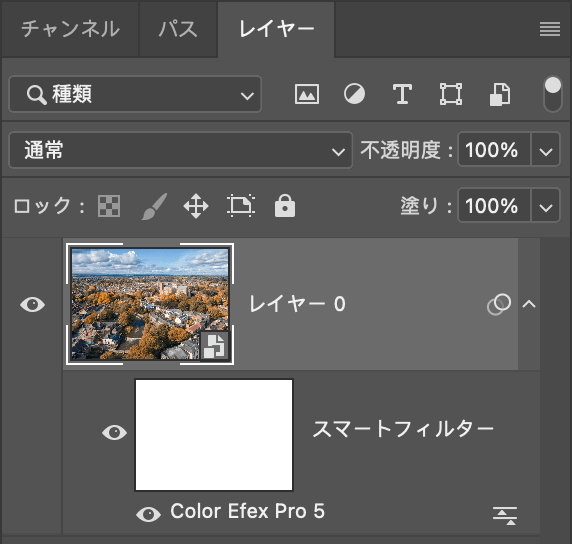Switch to the パス tab
The height and width of the screenshot is (544, 572).
178,29
